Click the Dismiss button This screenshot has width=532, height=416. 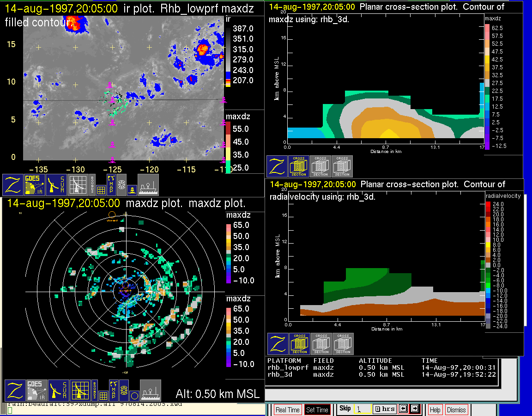(x=456, y=410)
